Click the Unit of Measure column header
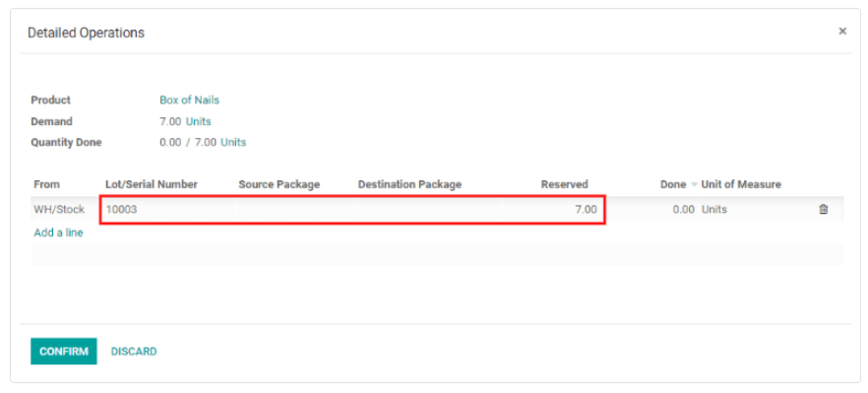This screenshot has height=393, width=868. 741,184
